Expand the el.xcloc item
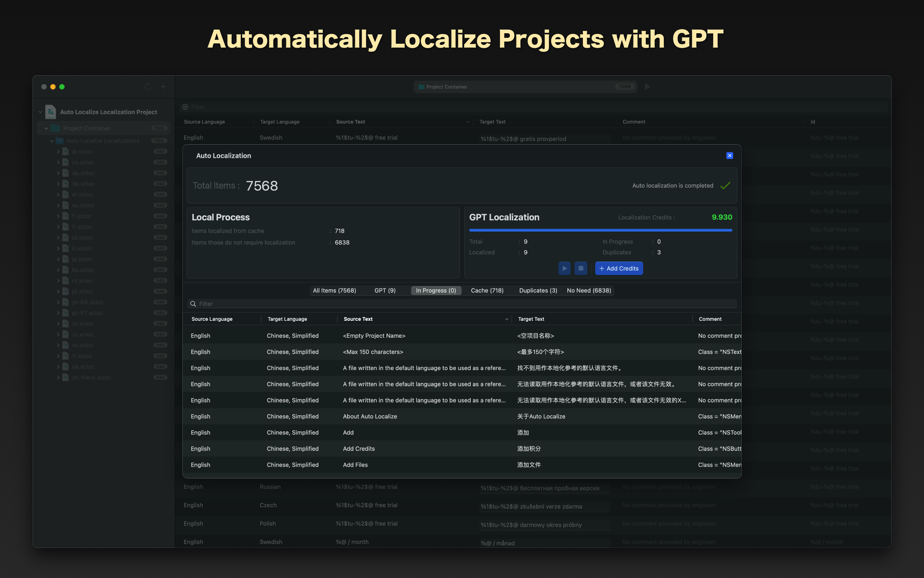 [x=58, y=195]
